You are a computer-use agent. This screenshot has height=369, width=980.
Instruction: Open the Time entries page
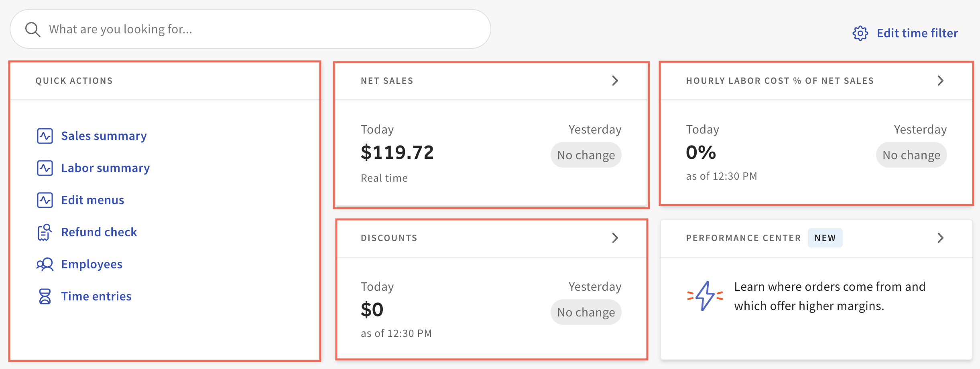click(96, 296)
